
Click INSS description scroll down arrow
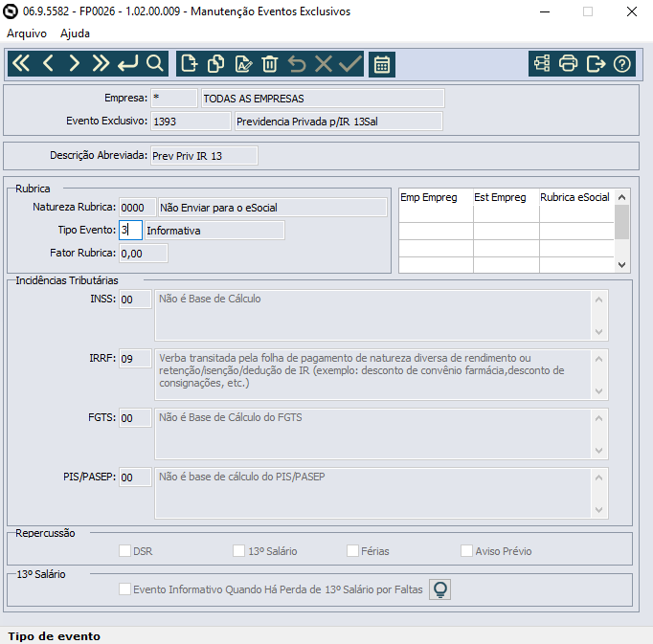[x=598, y=332]
